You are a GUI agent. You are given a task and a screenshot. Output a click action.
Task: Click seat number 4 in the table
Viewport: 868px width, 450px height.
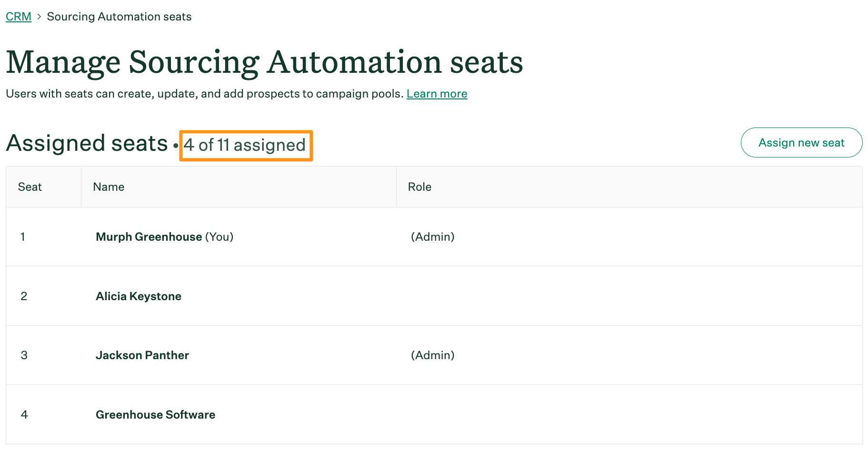click(x=24, y=414)
